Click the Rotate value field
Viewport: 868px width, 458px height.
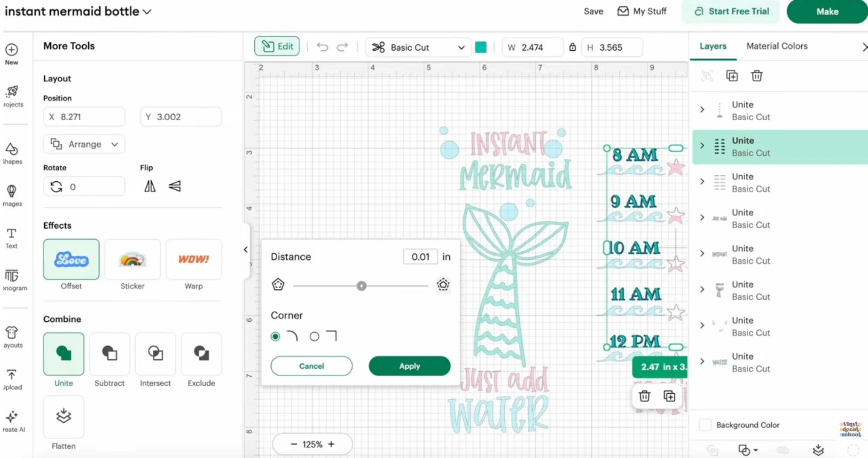click(x=84, y=186)
